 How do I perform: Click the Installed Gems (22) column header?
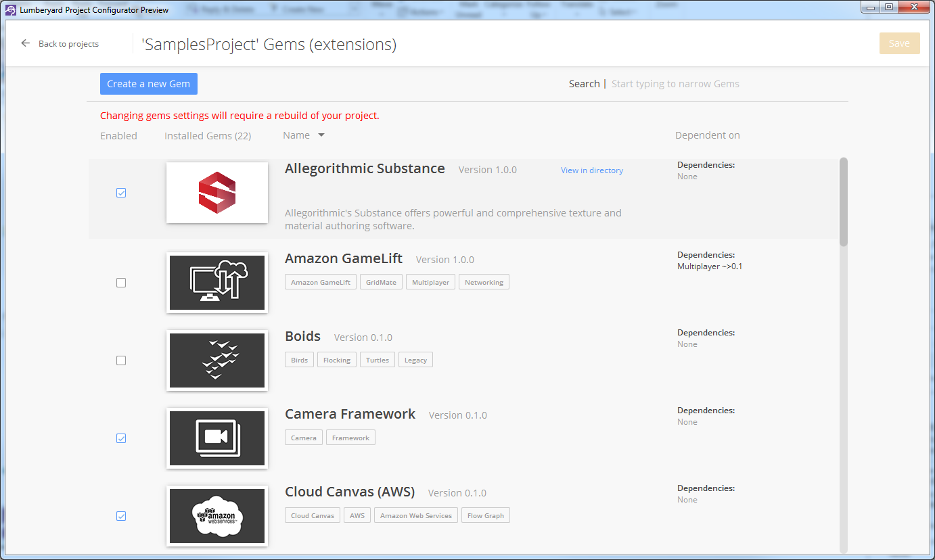tap(208, 136)
